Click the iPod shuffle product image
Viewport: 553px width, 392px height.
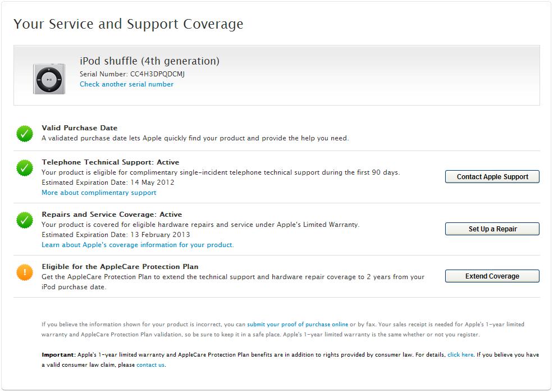point(49,79)
